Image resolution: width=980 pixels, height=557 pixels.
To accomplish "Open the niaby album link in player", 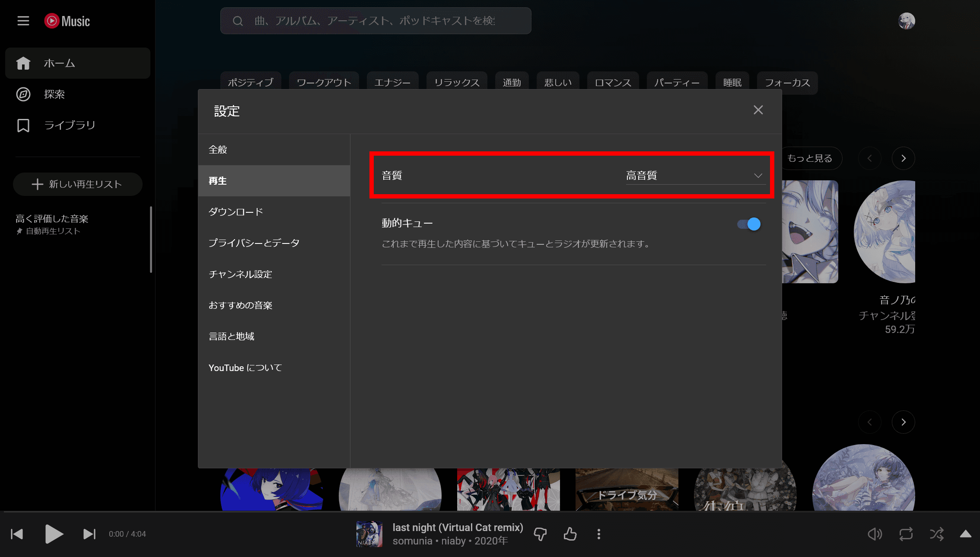I will tap(453, 541).
